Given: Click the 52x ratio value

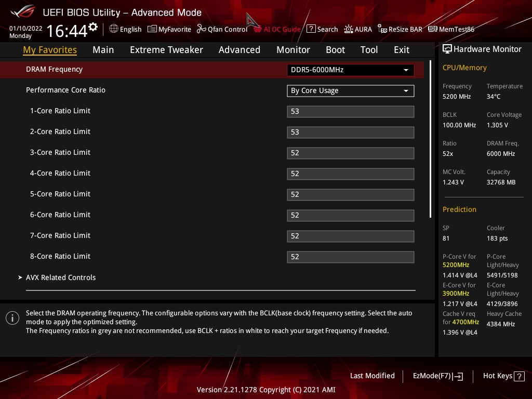Looking at the screenshot, I should 447,154.
